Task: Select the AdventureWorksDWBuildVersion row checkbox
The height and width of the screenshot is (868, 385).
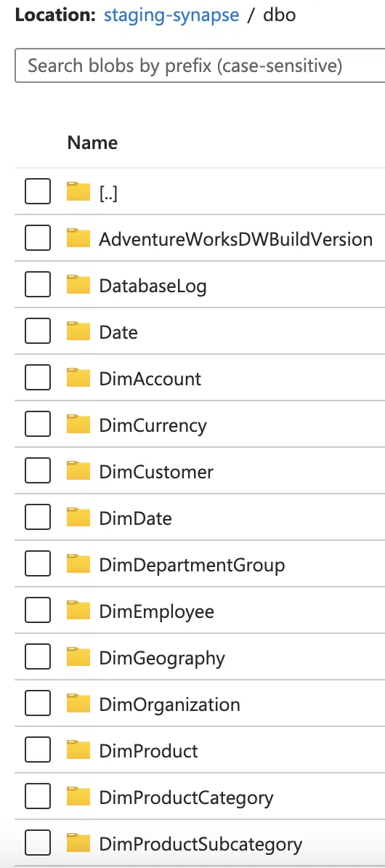Action: tap(38, 238)
